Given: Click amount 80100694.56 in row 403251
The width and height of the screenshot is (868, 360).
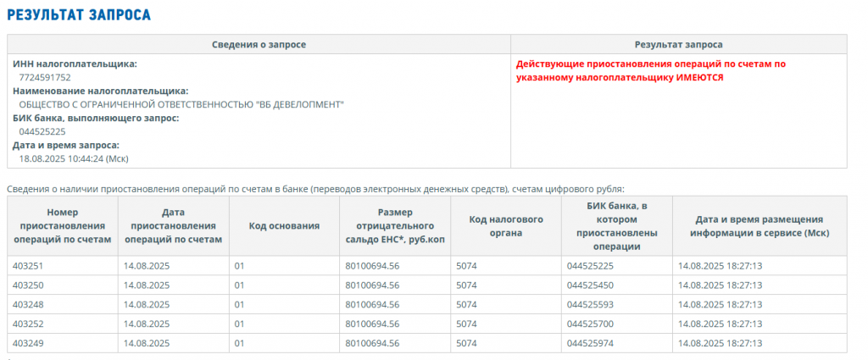Looking at the screenshot, I should (372, 266).
